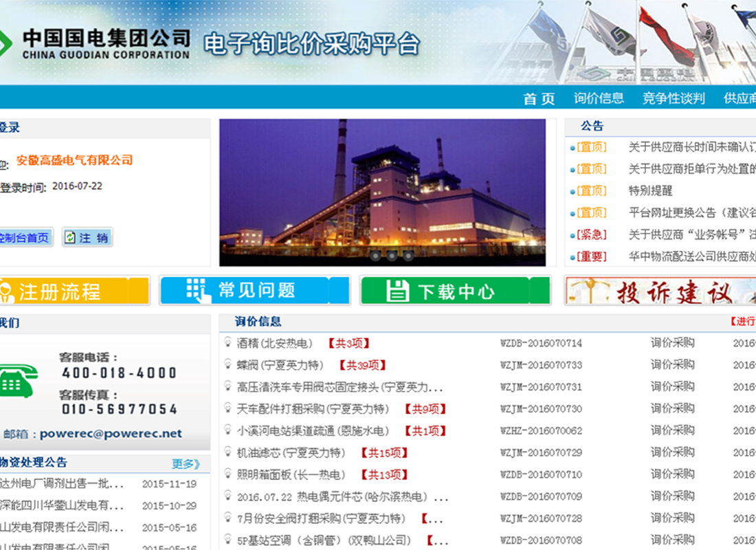Click the scales icon on 投诉建议
This screenshot has height=550, width=756.
click(x=588, y=290)
